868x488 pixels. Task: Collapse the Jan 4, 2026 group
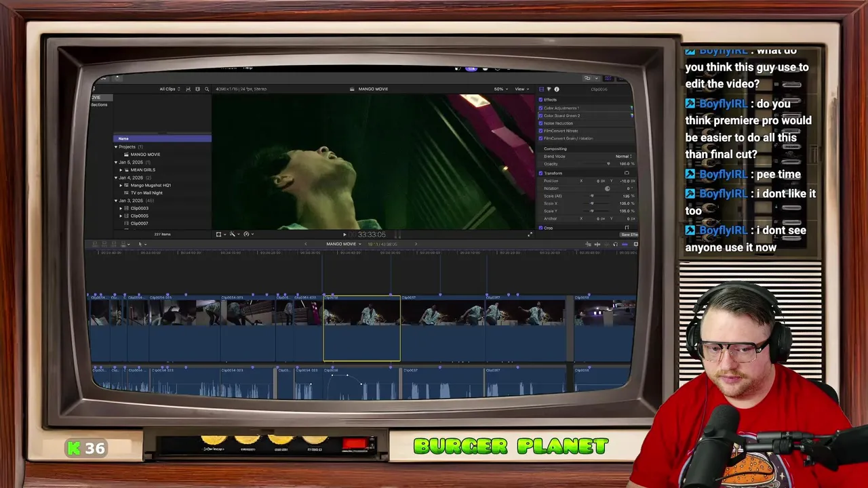(x=116, y=178)
